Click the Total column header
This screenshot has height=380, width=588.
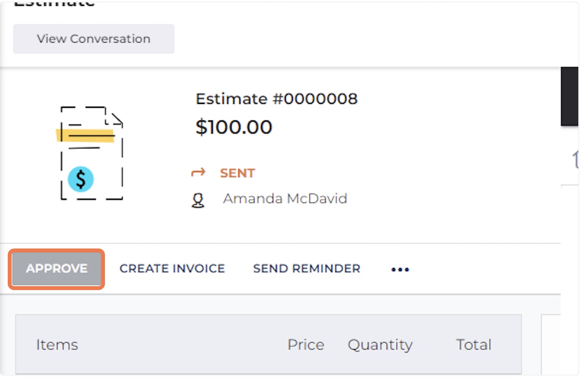[473, 345]
